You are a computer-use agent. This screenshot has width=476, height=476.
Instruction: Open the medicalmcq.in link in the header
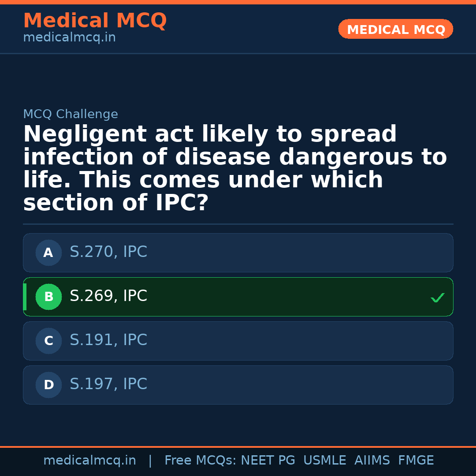click(69, 38)
